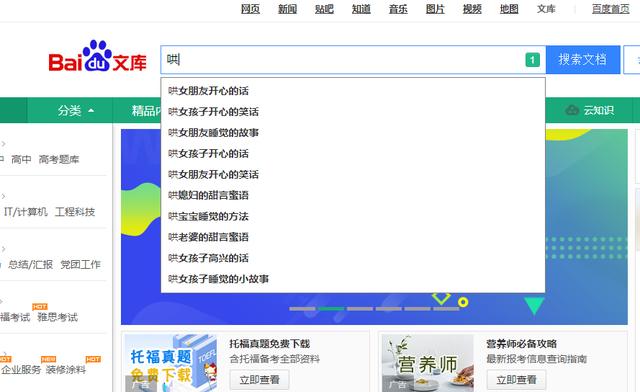Screen dimensions: 640x392
Task: Open the 高中 category link
Action: click(21, 159)
